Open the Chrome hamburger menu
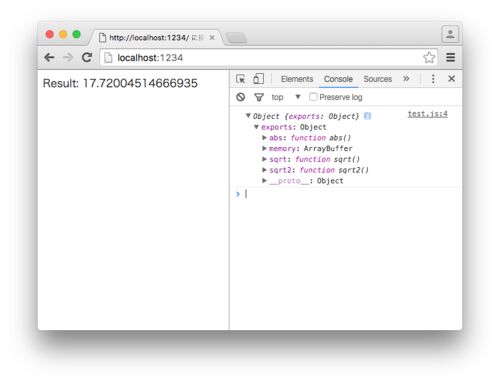The image size is (500, 384). 451,58
